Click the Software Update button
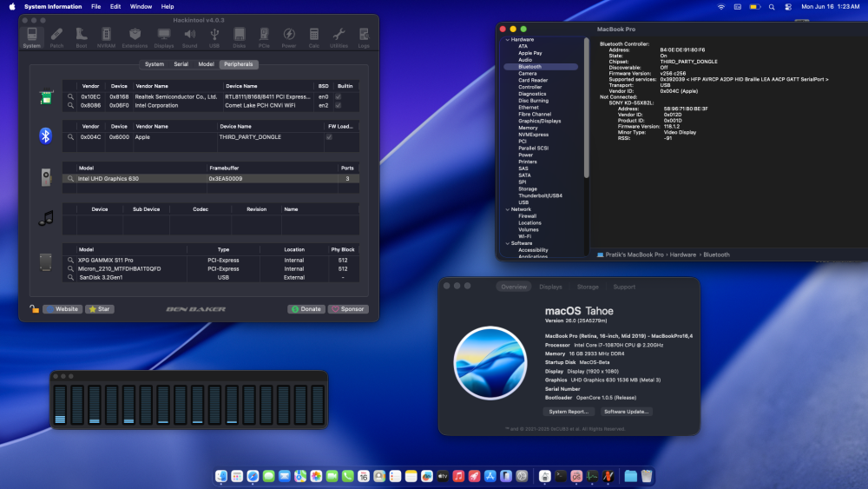This screenshot has height=489, width=868. (626, 412)
